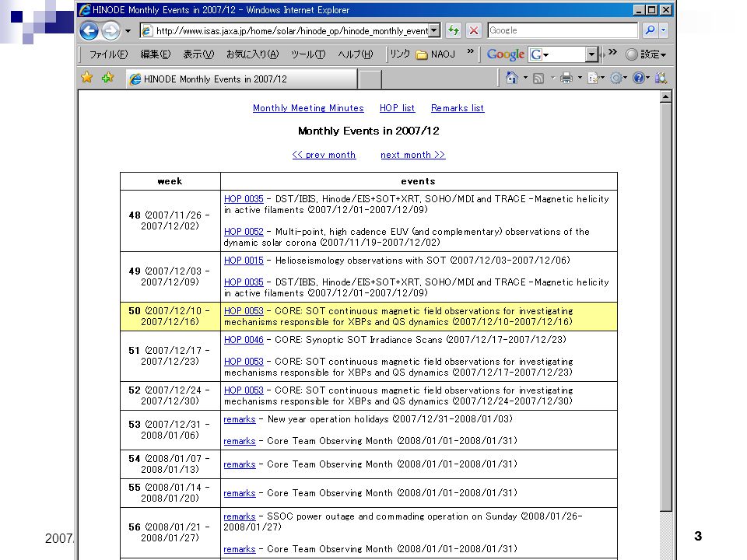Viewport: 747px width, 560px height.
Task: Open remarks link for SSOC power outage
Action: pyautogui.click(x=240, y=516)
